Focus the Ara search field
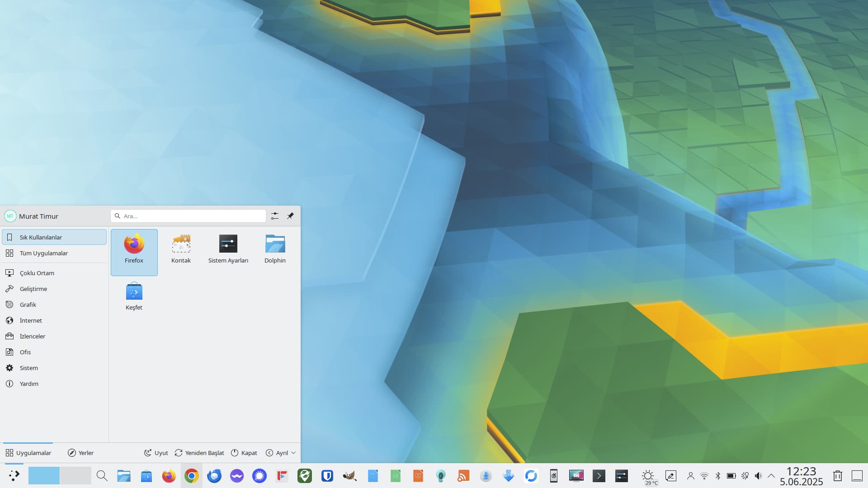The image size is (868, 488). [x=188, y=216]
